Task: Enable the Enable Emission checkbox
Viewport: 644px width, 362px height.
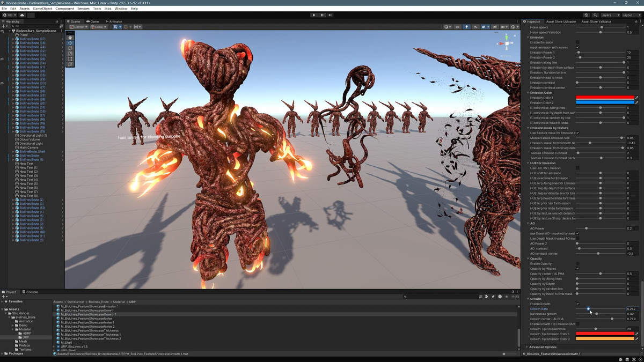Action: (577, 42)
